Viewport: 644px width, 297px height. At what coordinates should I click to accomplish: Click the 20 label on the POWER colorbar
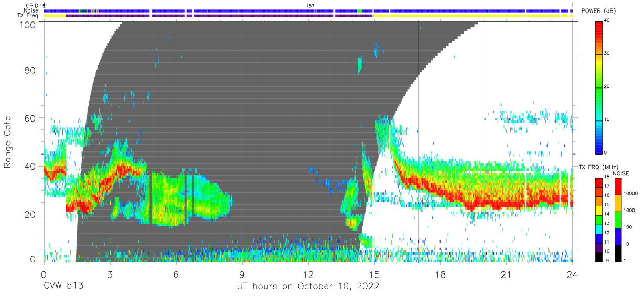[x=607, y=86]
